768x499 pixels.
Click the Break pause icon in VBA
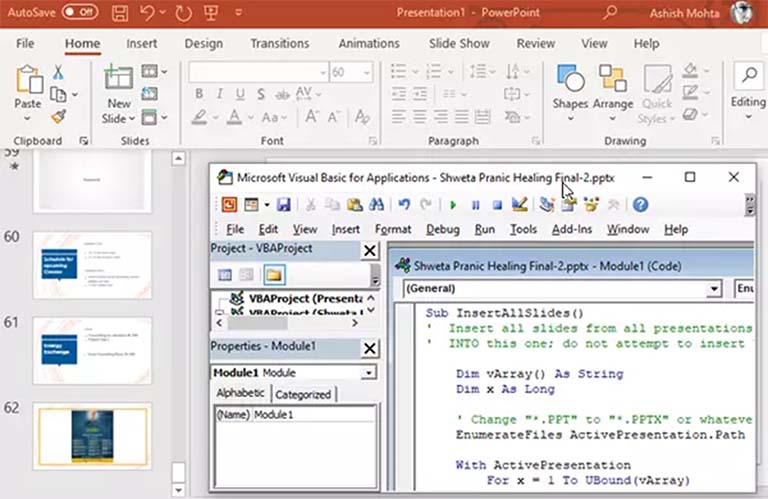click(475, 205)
